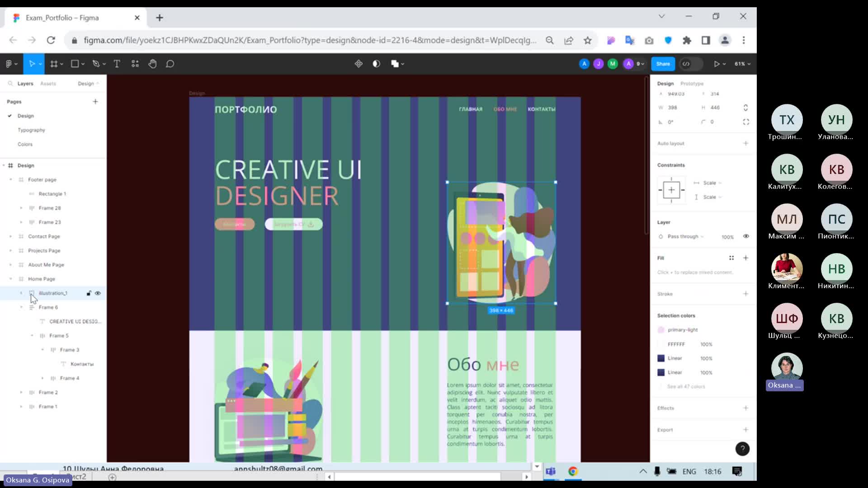Search layers with the magnifier icon
Image resolution: width=868 pixels, height=488 pixels.
click(10, 84)
